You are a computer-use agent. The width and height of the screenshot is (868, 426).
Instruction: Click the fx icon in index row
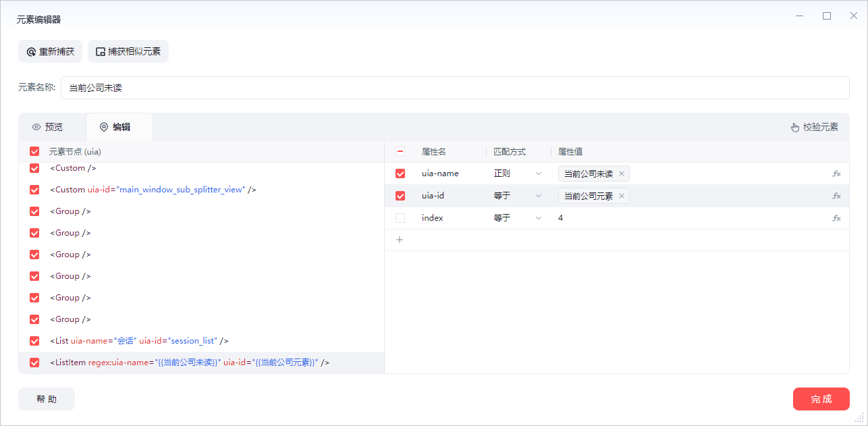[x=836, y=218]
